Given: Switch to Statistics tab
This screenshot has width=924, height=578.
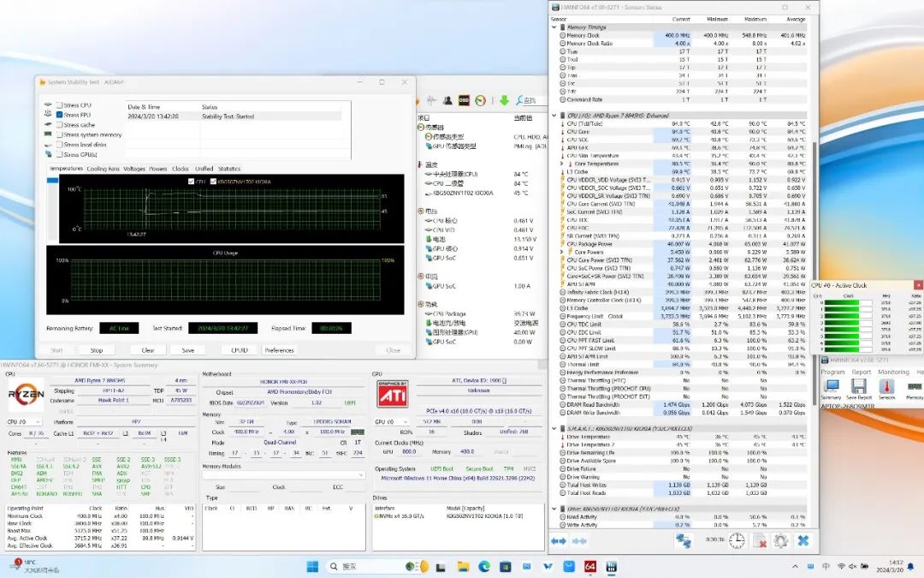Looking at the screenshot, I should pos(229,169).
